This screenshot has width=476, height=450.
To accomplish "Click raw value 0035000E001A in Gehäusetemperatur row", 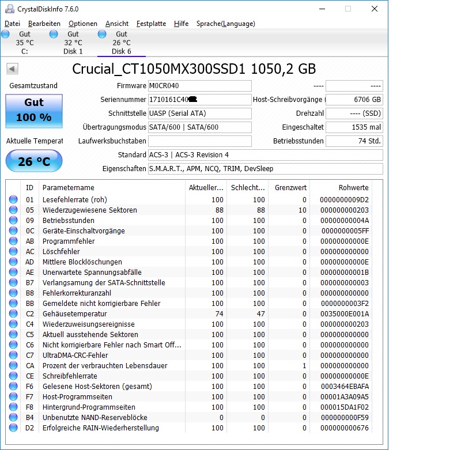I will point(345,313).
